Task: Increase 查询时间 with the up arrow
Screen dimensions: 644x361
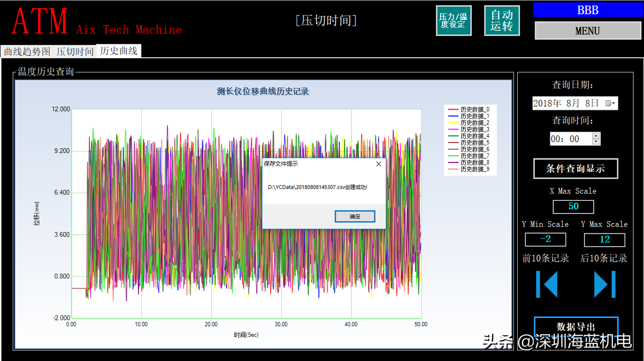Action: [596, 135]
